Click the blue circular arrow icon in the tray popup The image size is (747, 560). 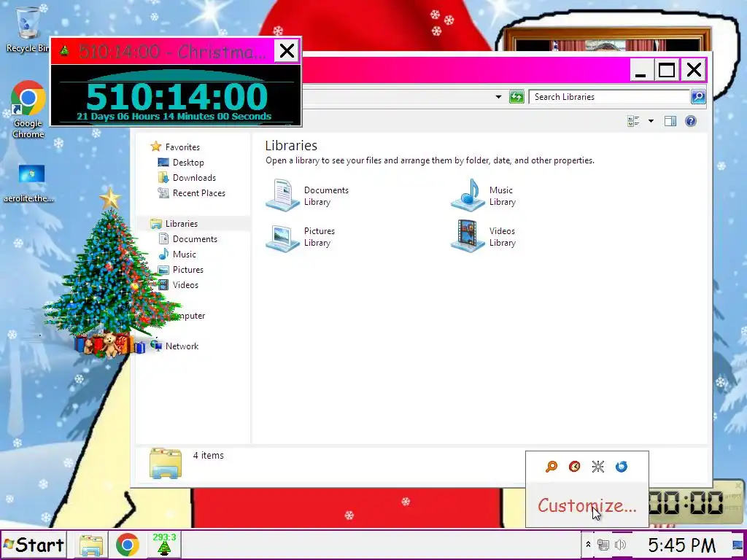coord(622,467)
